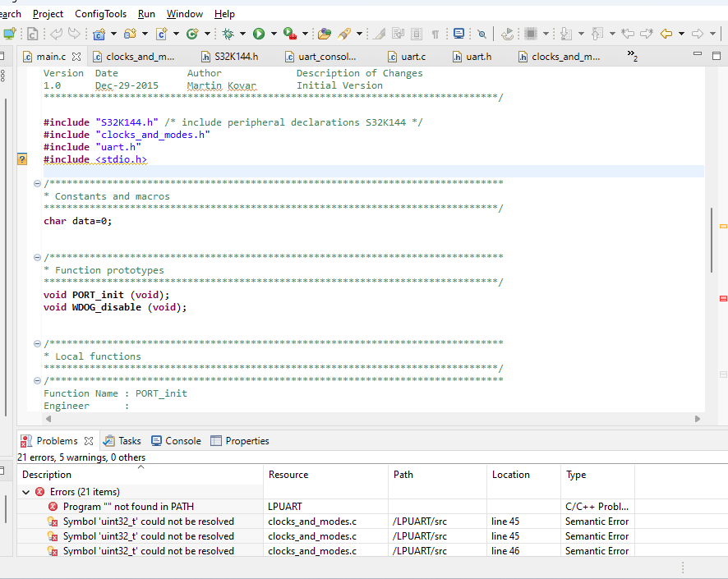Click the red error marker in overview ruler
Viewport: 728px width, 579px height.
click(723, 298)
